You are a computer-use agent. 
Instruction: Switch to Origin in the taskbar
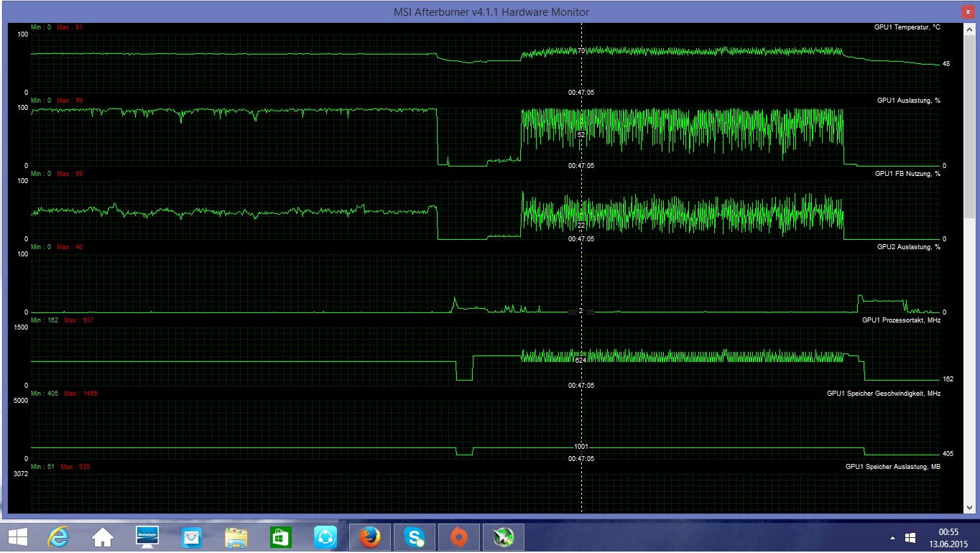tap(459, 536)
